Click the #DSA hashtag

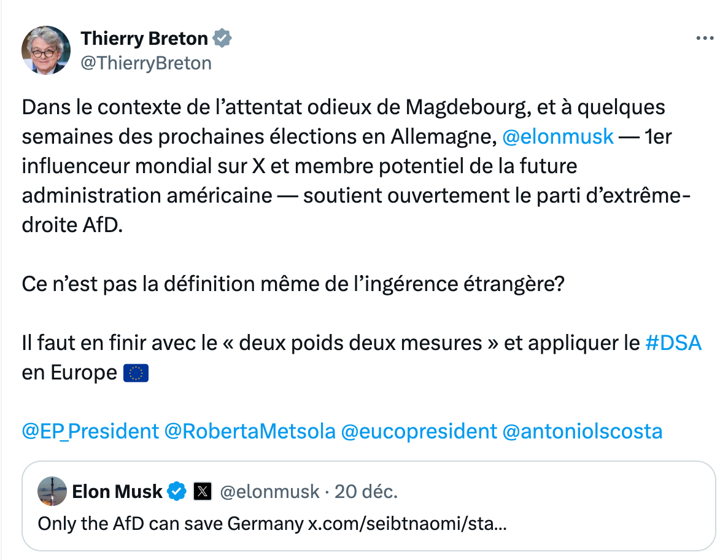tap(673, 343)
